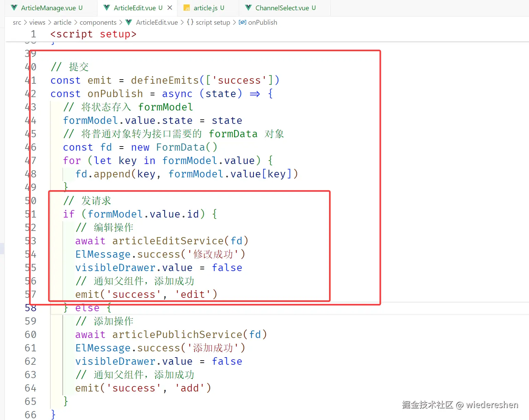
Task: Click the Vue icon on ArticleEdit.vue tab
Action: 107,8
